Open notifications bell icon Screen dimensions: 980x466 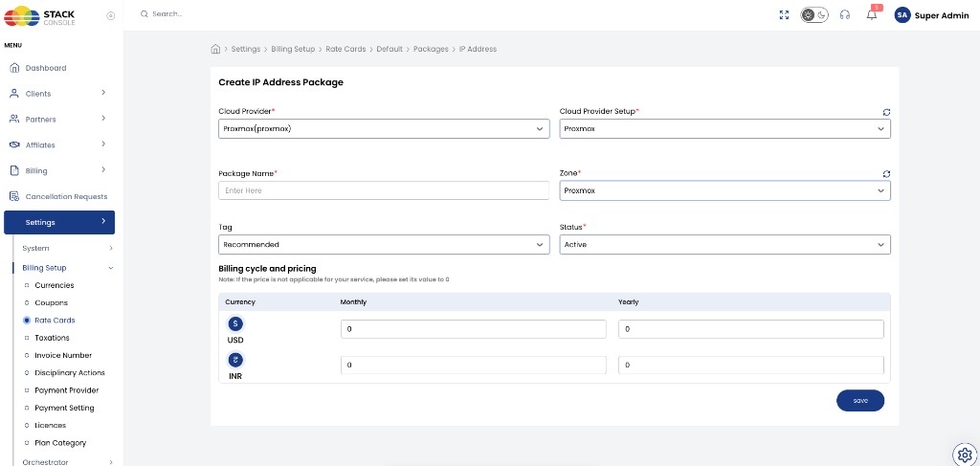tap(872, 15)
